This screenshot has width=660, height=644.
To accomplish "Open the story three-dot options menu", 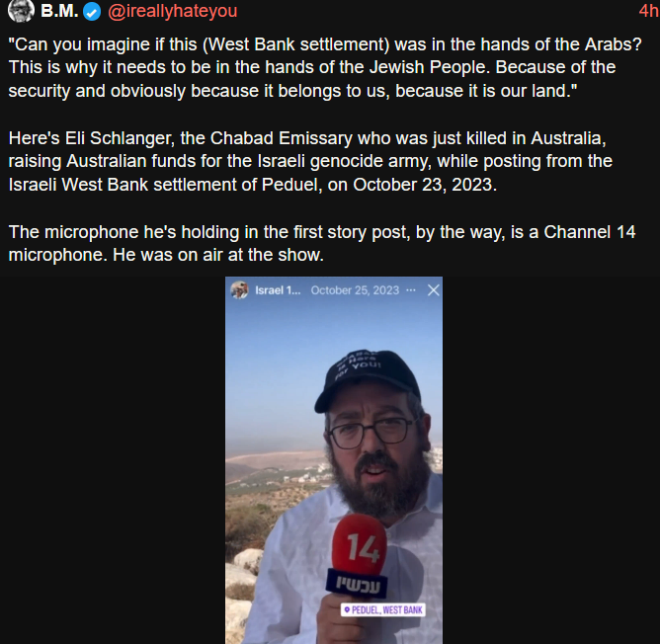I will tap(411, 290).
